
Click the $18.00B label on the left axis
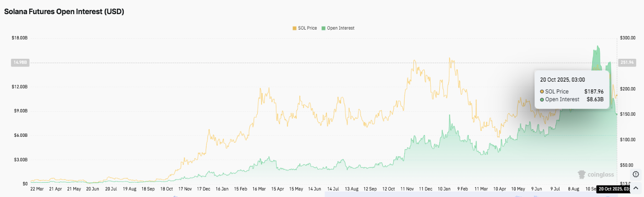19,38
